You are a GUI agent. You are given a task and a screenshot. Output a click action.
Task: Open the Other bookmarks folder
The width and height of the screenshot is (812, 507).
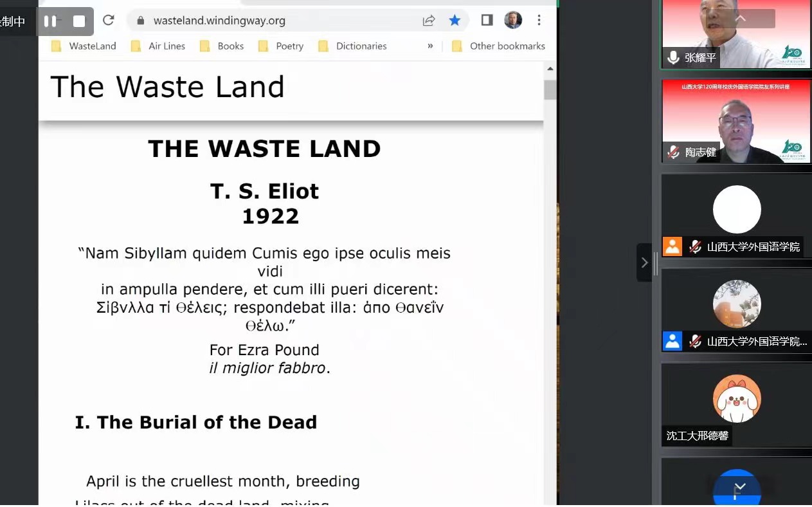tap(499, 46)
